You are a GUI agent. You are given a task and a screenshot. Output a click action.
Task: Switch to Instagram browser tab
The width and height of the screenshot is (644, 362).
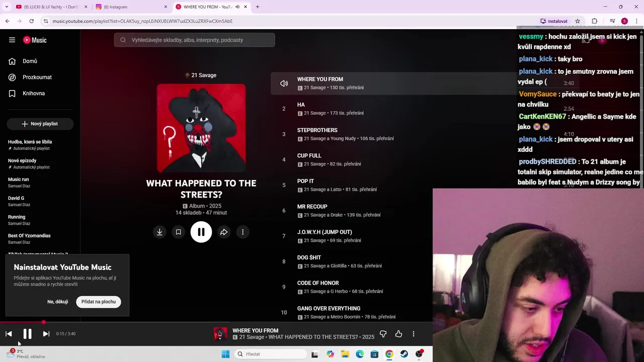click(x=131, y=7)
